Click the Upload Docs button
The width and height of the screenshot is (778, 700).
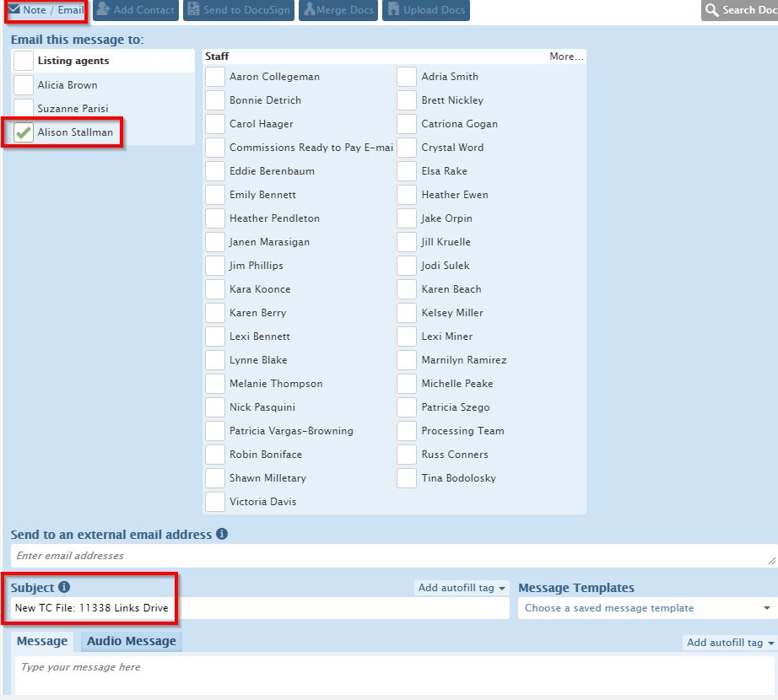(x=426, y=10)
